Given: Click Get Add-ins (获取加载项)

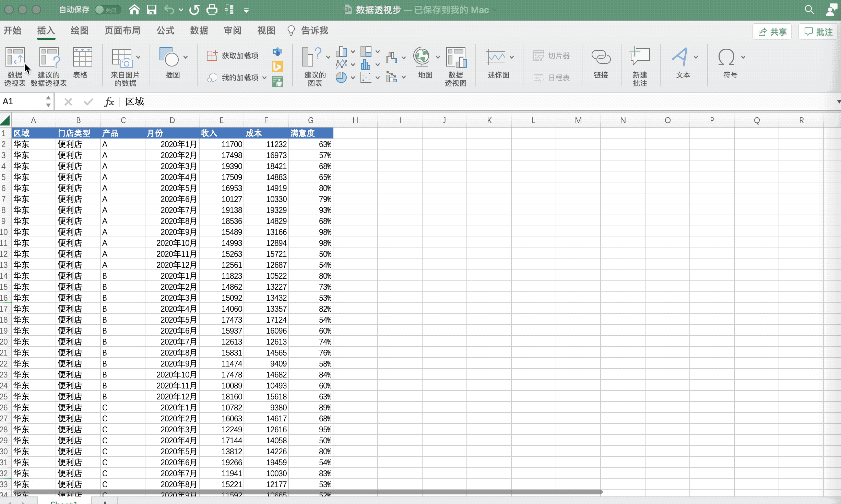Looking at the screenshot, I should click(233, 56).
